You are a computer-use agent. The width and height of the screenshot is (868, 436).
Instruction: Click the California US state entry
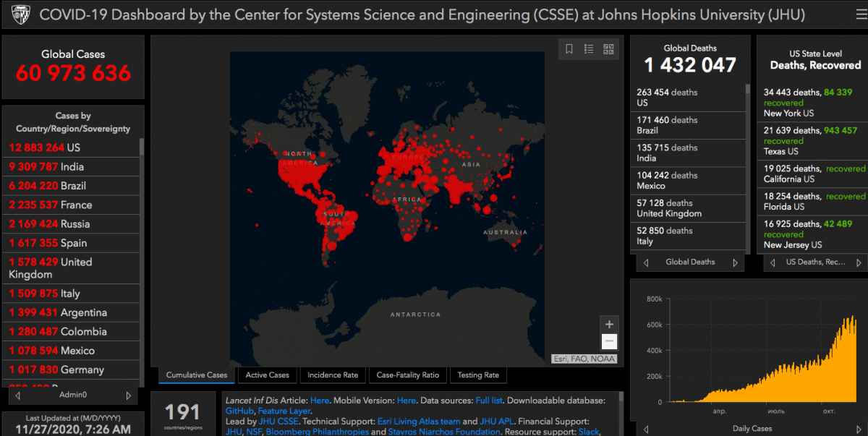(812, 174)
